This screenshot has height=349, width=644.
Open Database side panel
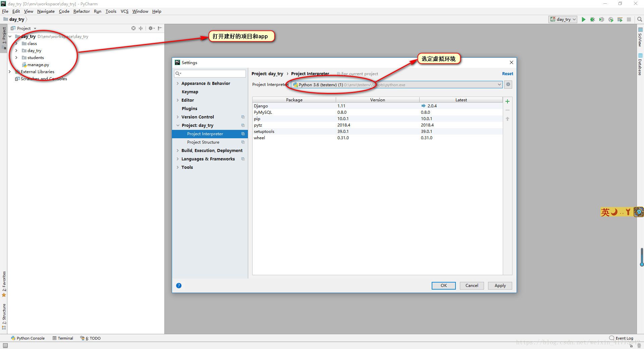coord(640,64)
